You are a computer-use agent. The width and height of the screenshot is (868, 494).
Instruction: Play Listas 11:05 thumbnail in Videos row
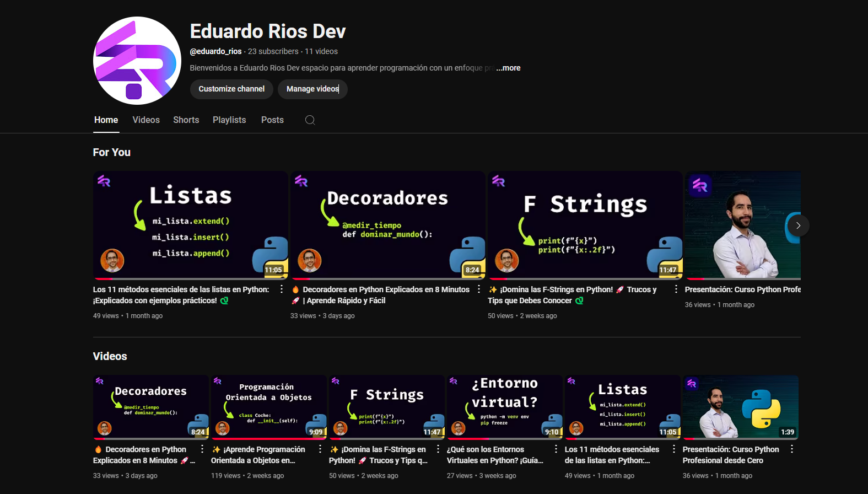coord(623,407)
